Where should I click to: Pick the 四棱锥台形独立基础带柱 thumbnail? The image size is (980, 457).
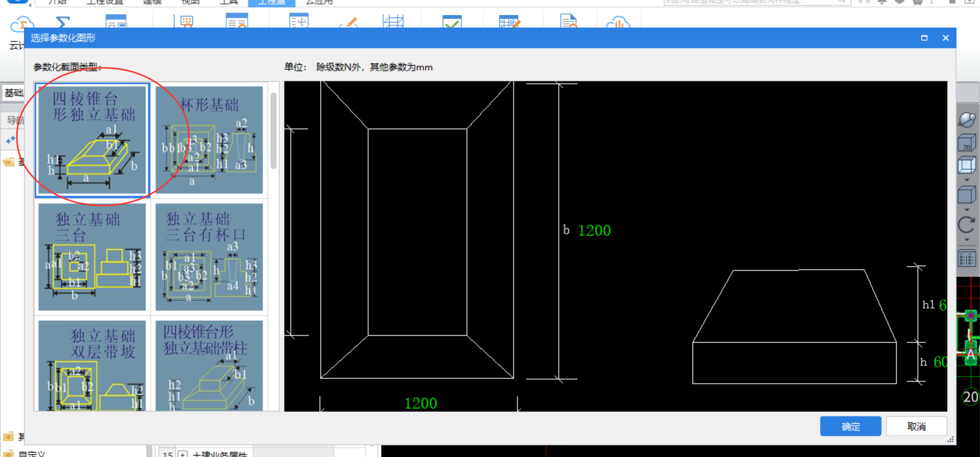click(209, 365)
